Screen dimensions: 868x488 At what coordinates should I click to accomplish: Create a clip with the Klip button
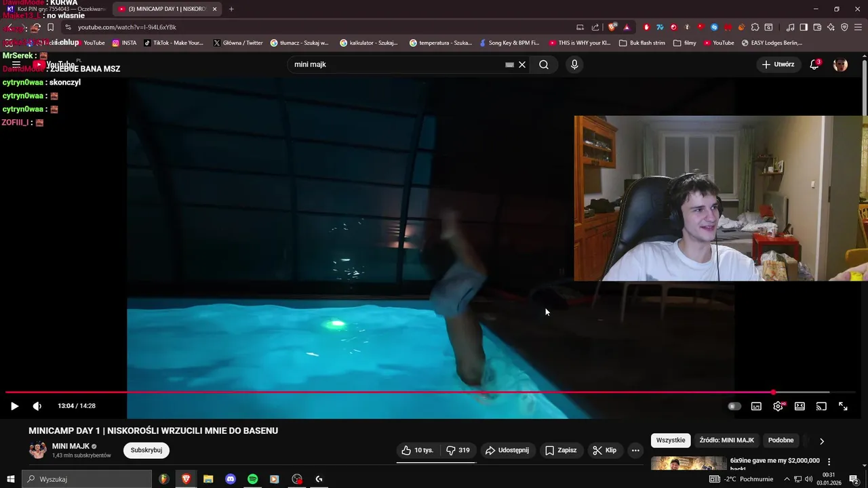coord(604,450)
